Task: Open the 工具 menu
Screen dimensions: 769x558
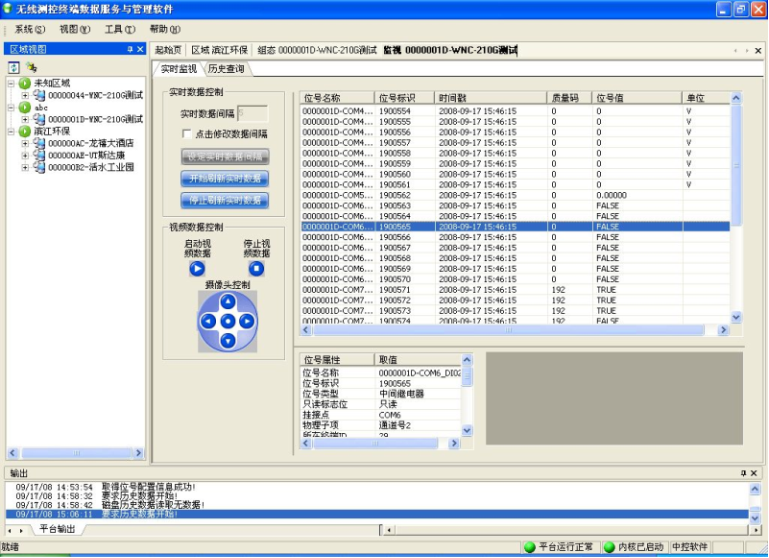Action: coord(120,29)
